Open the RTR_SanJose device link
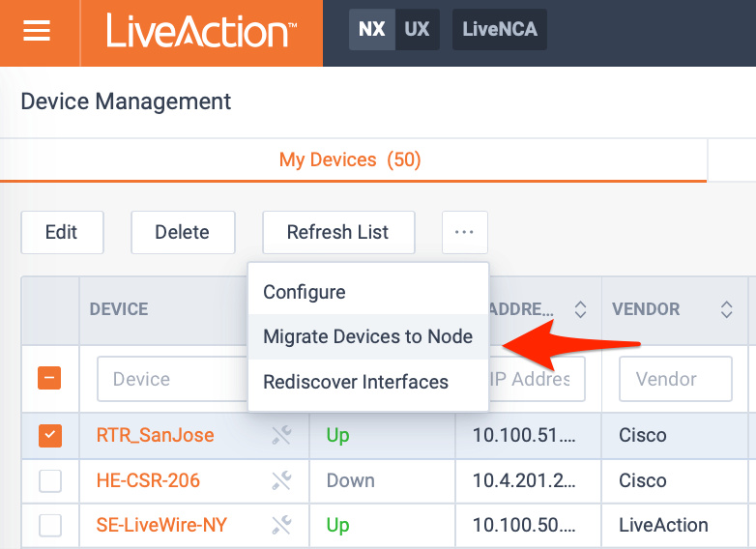The image size is (756, 549). [156, 435]
